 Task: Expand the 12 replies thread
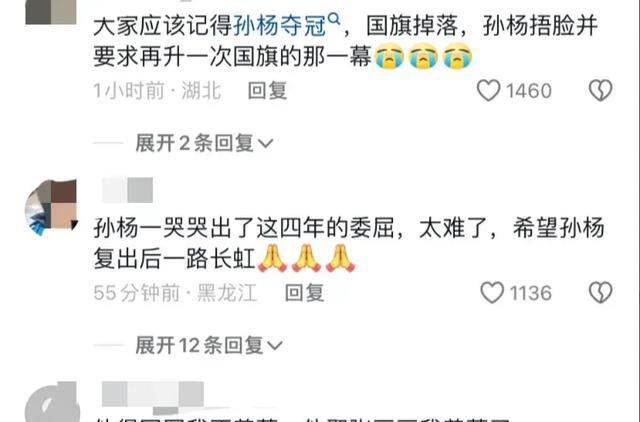pyautogui.click(x=209, y=346)
